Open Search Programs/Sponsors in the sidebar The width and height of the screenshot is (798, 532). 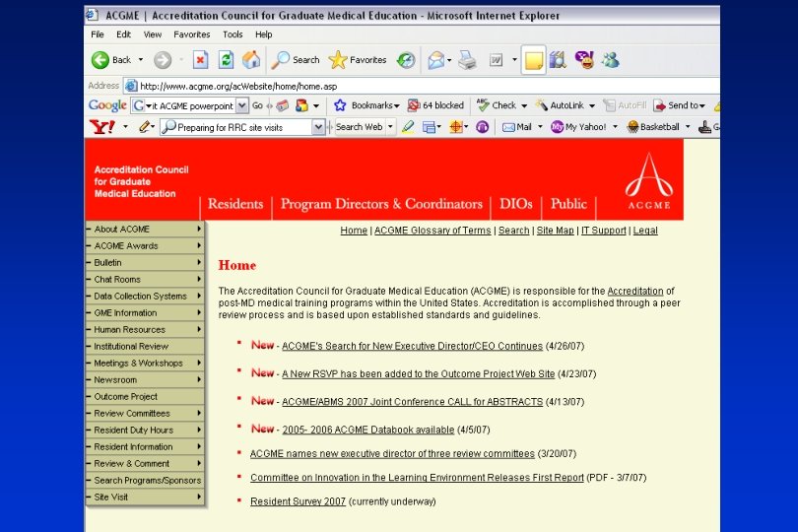pos(147,480)
